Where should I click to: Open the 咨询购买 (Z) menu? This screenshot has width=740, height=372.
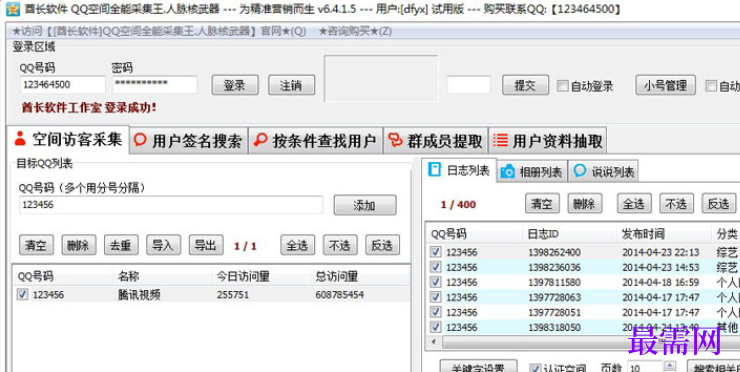355,32
